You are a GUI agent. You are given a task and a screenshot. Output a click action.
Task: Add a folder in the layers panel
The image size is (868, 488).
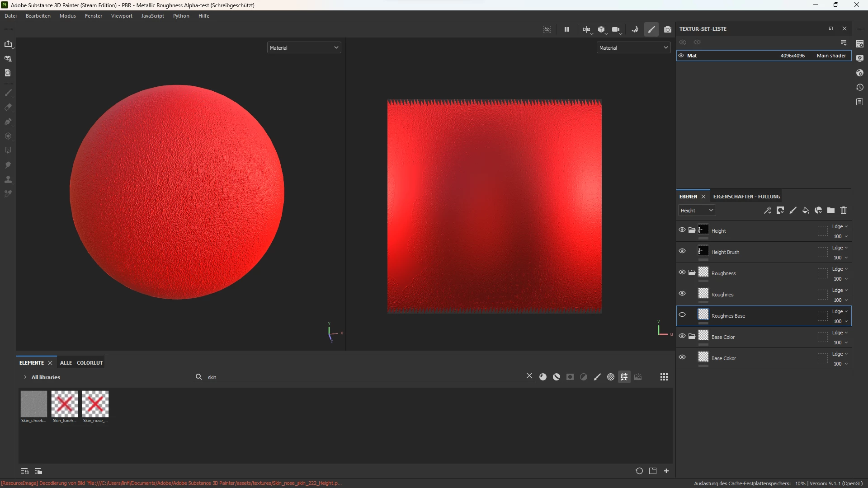click(831, 211)
